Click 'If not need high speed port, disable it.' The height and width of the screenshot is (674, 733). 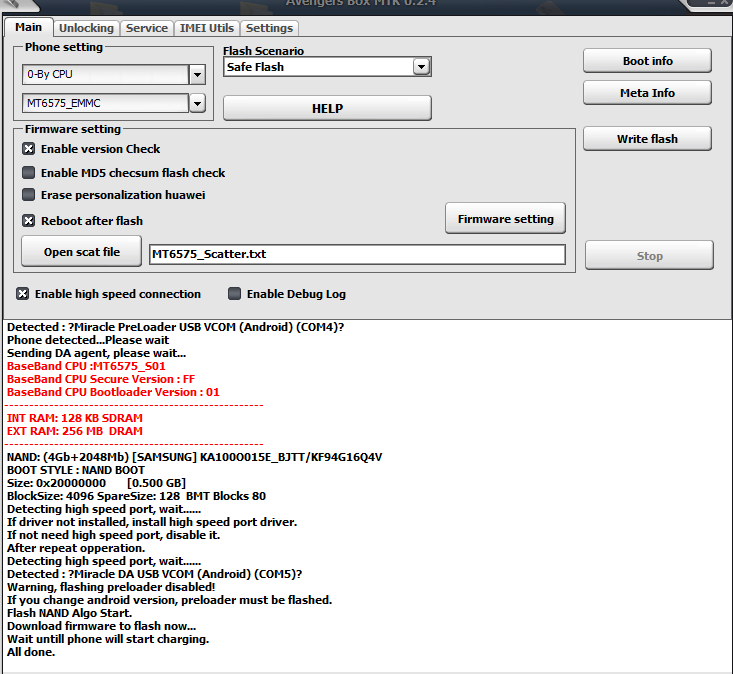113,535
